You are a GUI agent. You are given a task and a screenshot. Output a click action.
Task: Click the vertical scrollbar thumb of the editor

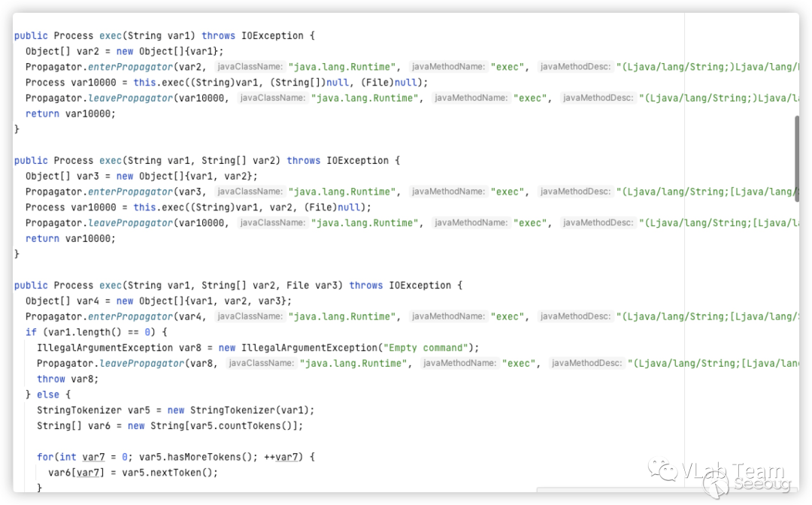796,159
